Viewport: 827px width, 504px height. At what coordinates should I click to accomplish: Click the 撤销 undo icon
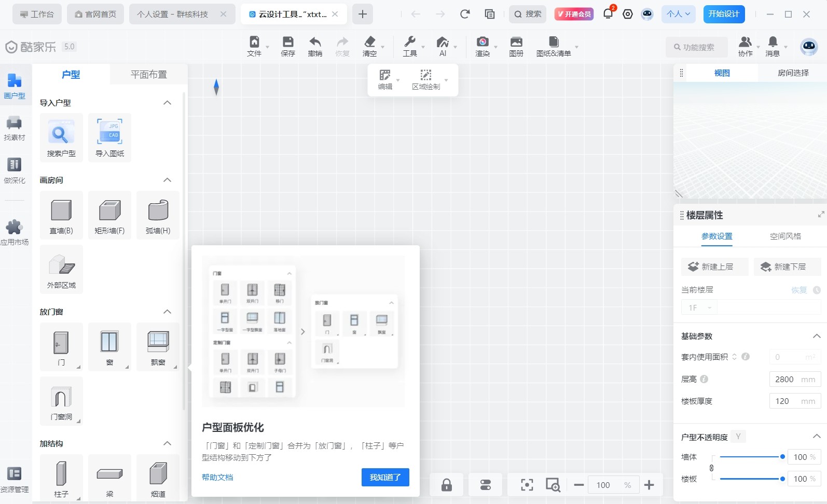315,46
